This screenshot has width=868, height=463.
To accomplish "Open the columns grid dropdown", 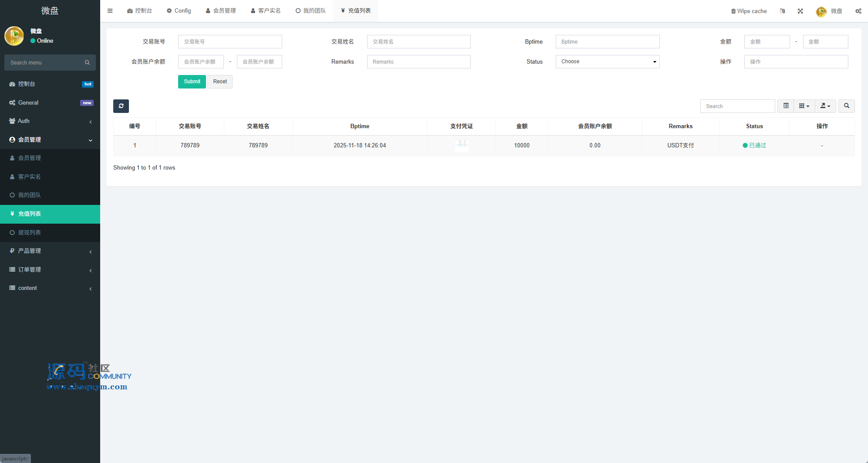I will point(804,106).
